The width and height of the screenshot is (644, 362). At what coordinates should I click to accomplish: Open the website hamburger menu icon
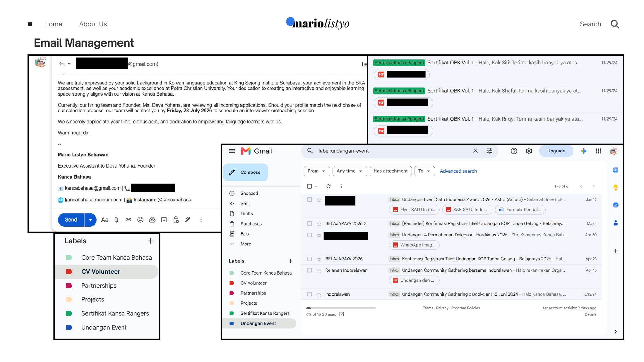click(30, 24)
